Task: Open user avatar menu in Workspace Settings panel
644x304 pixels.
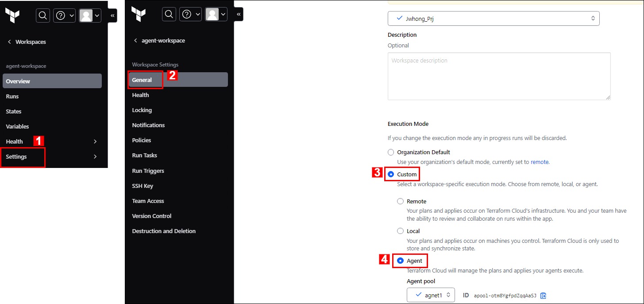Action: tap(216, 14)
